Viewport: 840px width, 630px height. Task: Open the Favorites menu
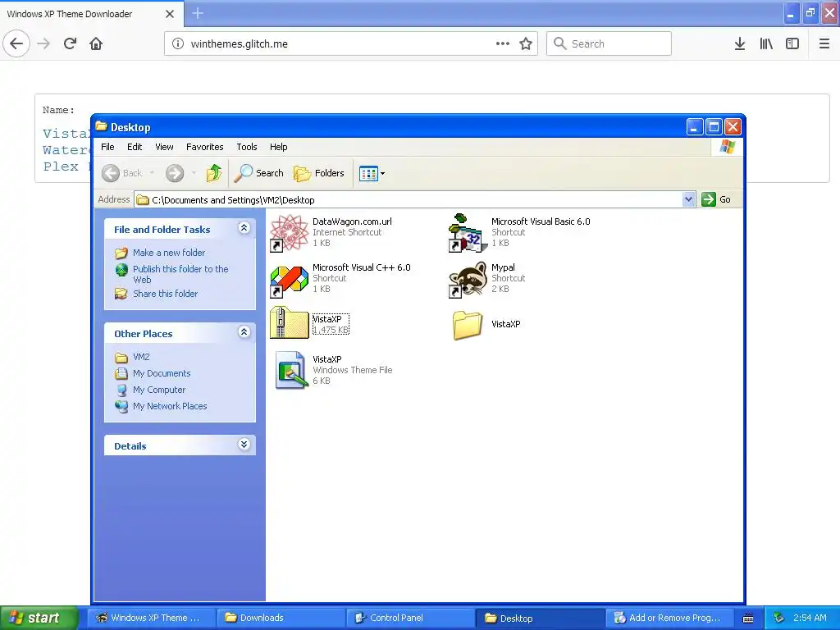click(x=204, y=147)
